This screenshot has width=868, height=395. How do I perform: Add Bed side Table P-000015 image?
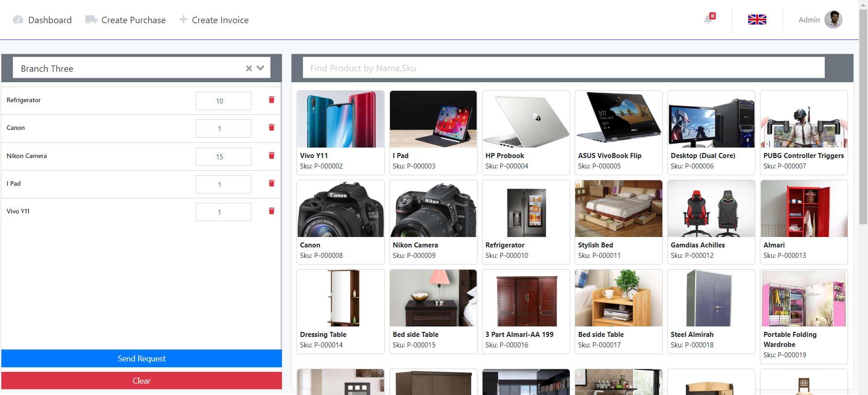click(433, 298)
